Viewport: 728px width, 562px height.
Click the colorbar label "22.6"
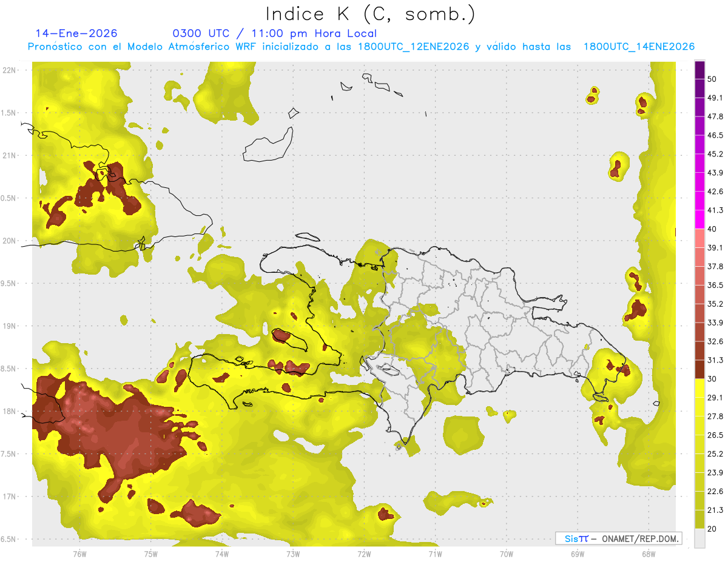tap(715, 492)
